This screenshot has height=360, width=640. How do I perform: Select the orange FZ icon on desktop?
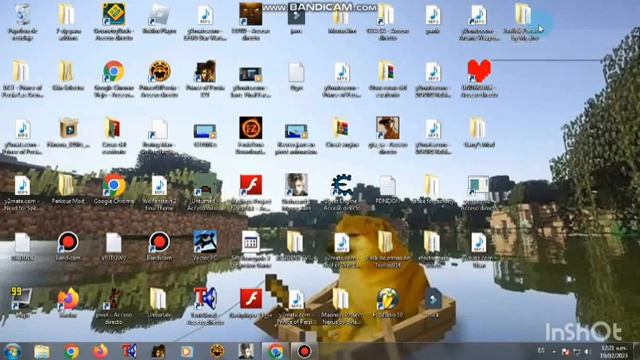(x=251, y=128)
